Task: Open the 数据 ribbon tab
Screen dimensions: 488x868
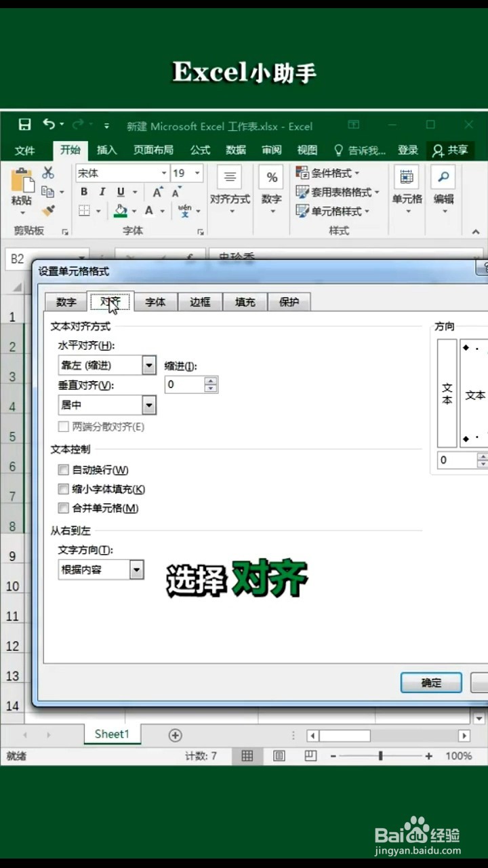Action: (236, 150)
